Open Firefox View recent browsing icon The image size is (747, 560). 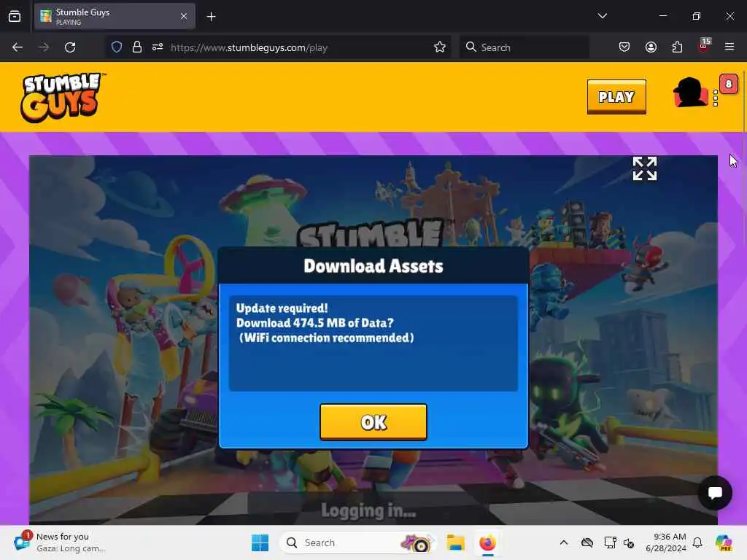tap(15, 16)
